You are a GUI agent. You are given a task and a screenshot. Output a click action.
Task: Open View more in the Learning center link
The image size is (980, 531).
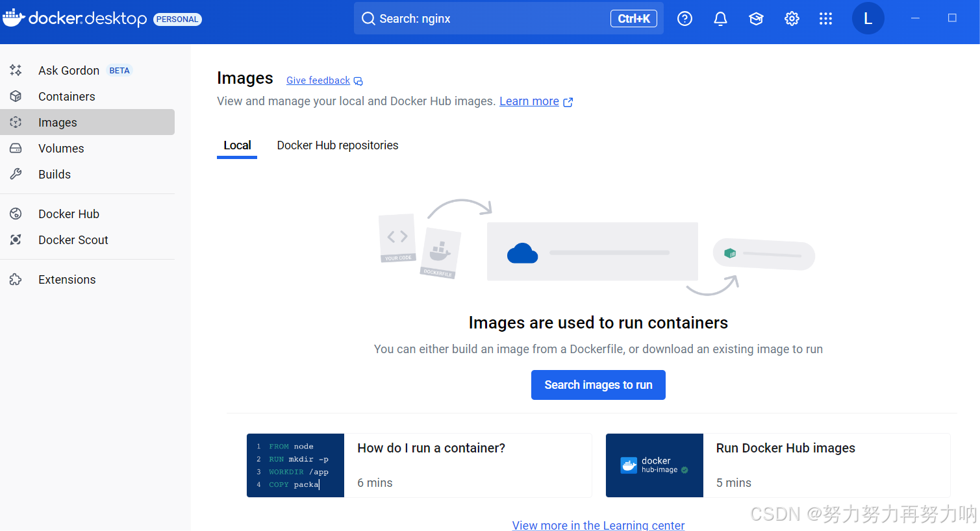pos(598,525)
